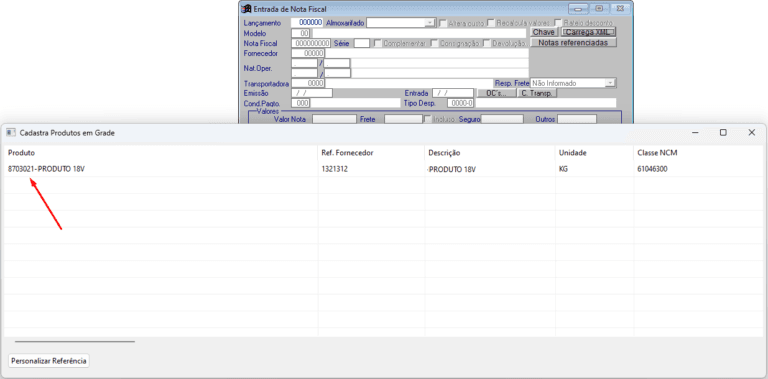Click the Chave button
Viewport: 768px width, 379px height.
[544, 32]
